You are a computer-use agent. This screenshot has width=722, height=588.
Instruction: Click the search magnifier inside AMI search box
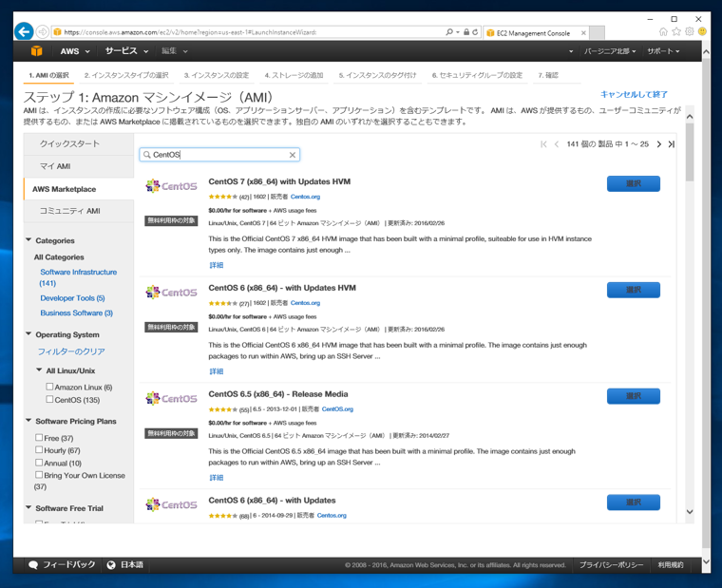(x=146, y=155)
